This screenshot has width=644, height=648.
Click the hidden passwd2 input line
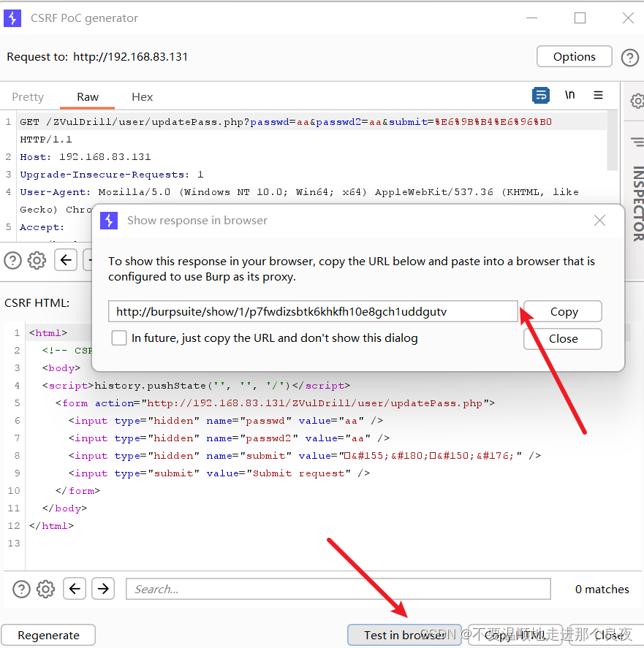coord(229,438)
